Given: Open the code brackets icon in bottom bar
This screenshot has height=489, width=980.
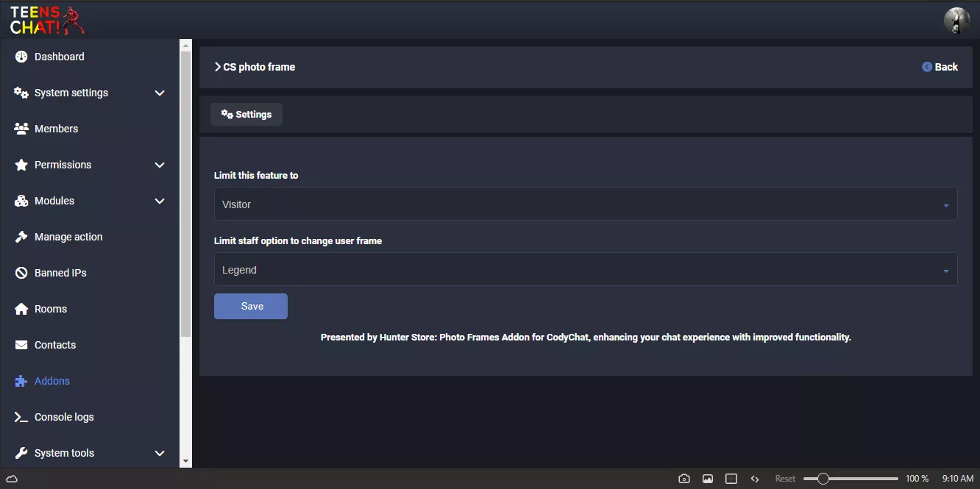Looking at the screenshot, I should [755, 479].
